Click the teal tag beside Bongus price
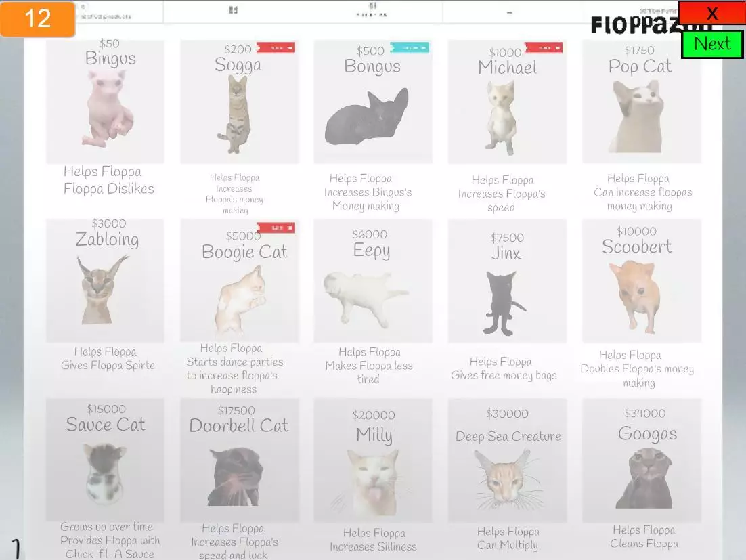This screenshot has height=560, width=746. pos(409,47)
